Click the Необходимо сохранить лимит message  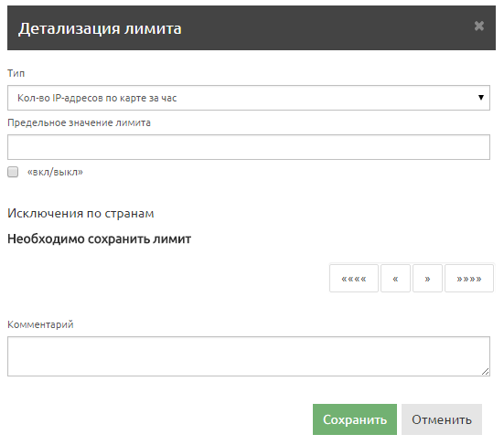point(99,238)
